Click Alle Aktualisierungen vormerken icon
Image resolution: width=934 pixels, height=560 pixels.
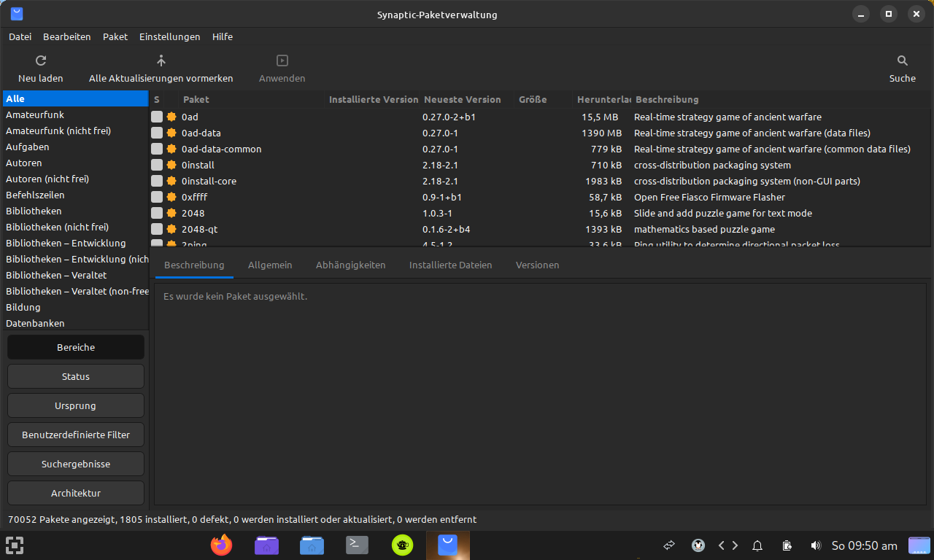tap(161, 61)
